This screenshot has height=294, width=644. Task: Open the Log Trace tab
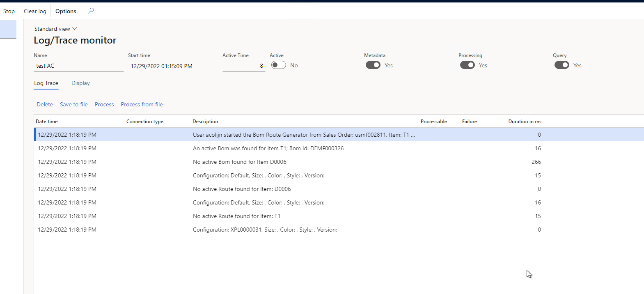(x=46, y=83)
